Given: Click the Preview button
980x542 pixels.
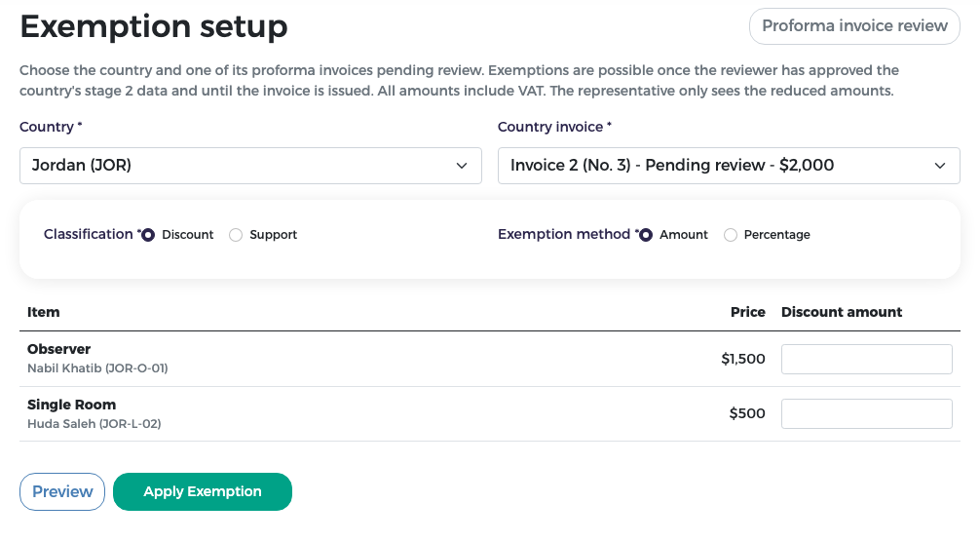Looking at the screenshot, I should point(62,492).
